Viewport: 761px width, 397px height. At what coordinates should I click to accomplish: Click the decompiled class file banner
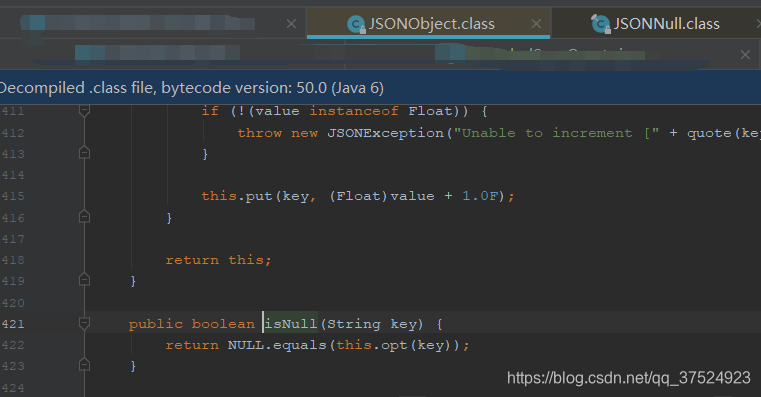[380, 88]
